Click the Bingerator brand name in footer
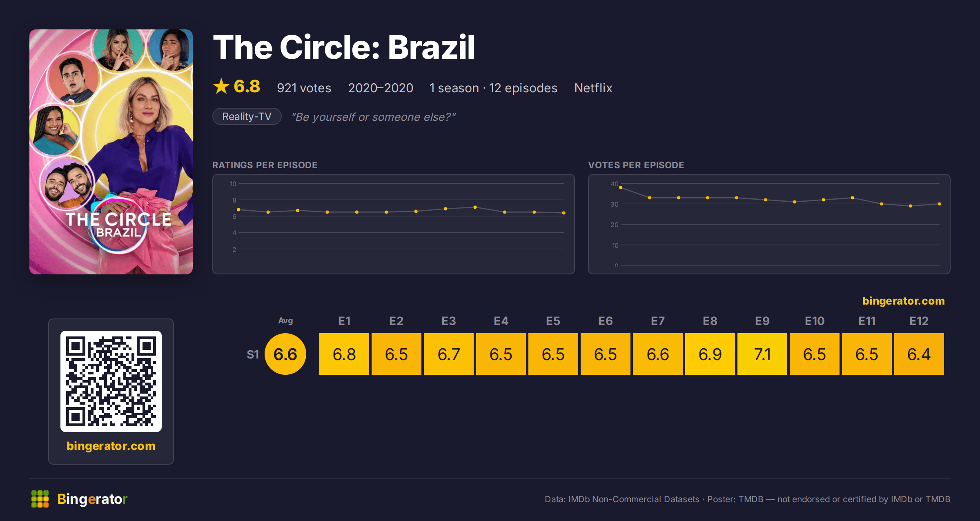980x521 pixels. pyautogui.click(x=92, y=499)
